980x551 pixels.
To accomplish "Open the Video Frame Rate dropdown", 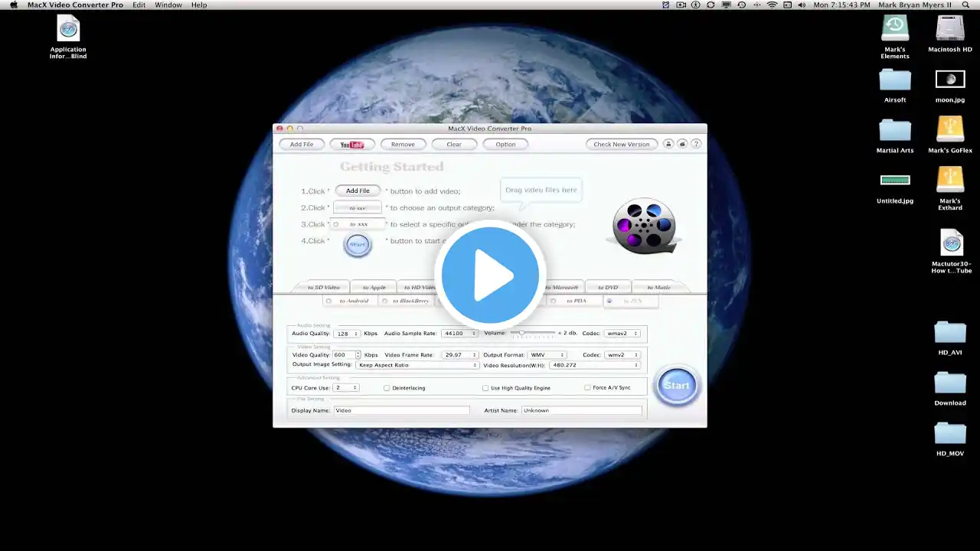I will click(x=461, y=355).
